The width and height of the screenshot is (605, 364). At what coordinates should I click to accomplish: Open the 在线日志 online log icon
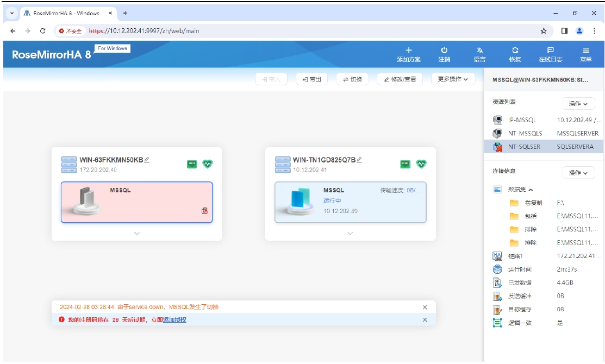[551, 50]
